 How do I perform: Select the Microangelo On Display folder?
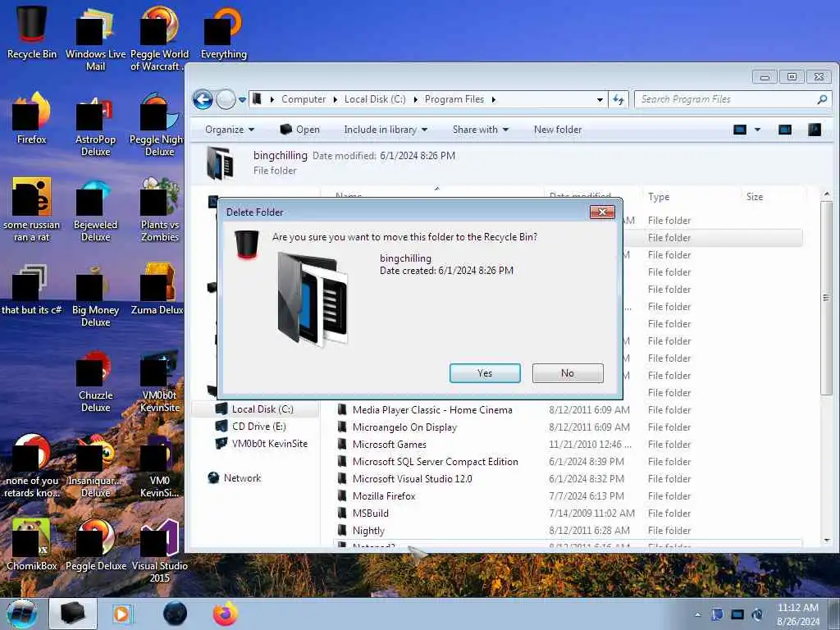(404, 427)
